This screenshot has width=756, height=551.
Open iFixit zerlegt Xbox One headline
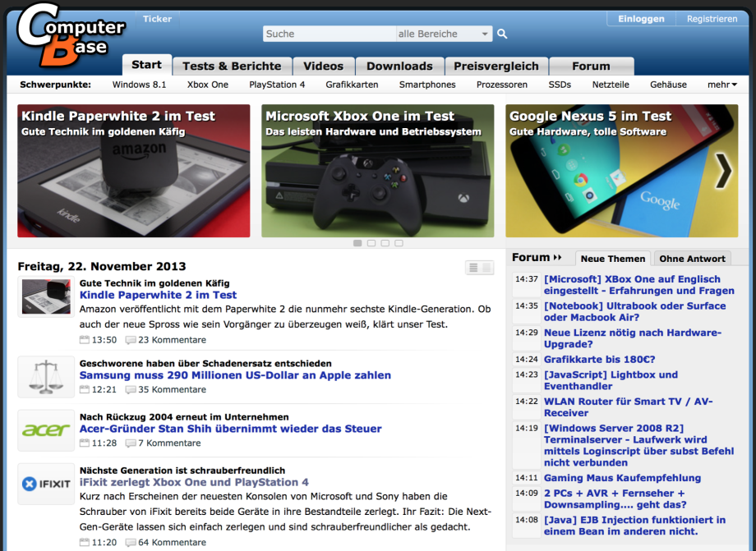point(194,482)
